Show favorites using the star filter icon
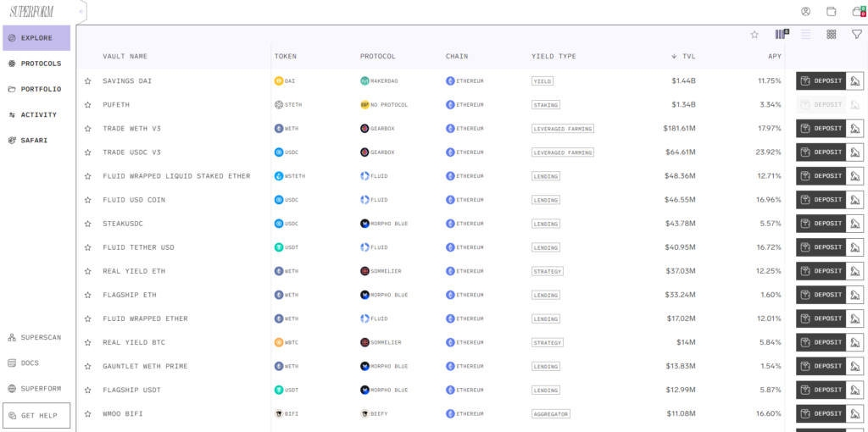868x432 pixels. click(x=754, y=34)
